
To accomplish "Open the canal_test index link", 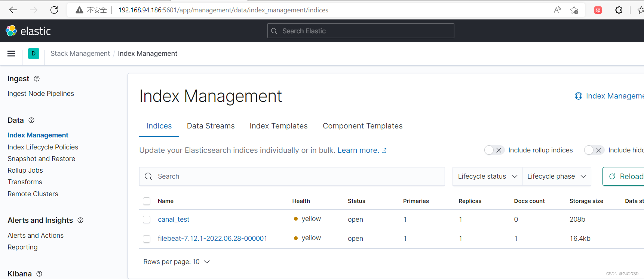I will point(174,219).
